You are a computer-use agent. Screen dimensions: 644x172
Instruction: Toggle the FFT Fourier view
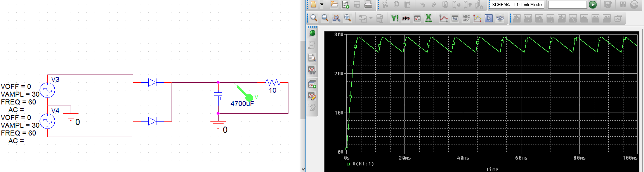click(x=406, y=18)
